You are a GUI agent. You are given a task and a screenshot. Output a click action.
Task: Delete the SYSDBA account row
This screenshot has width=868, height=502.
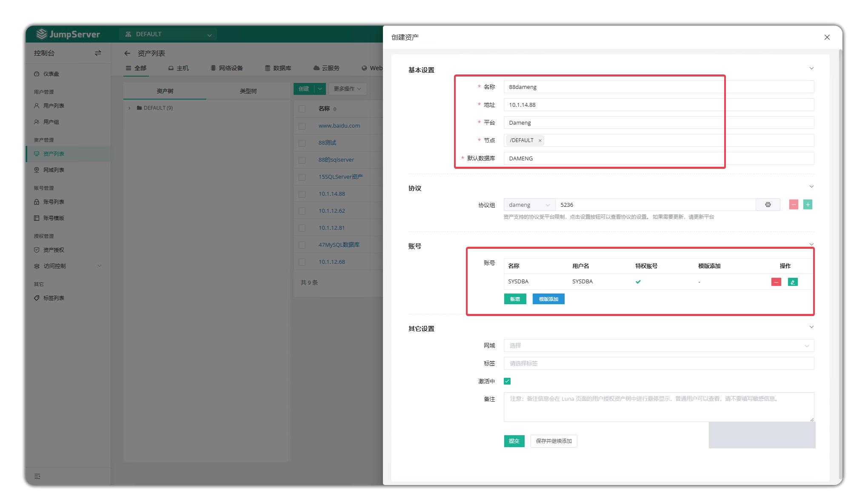pos(776,282)
